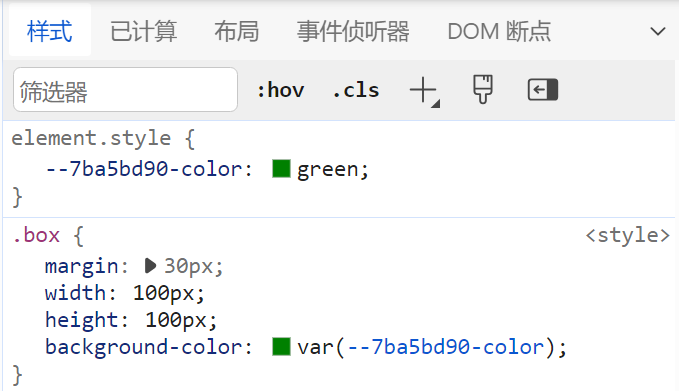Switch to the 已计算 tab
The width and height of the screenshot is (679, 391).
143,32
